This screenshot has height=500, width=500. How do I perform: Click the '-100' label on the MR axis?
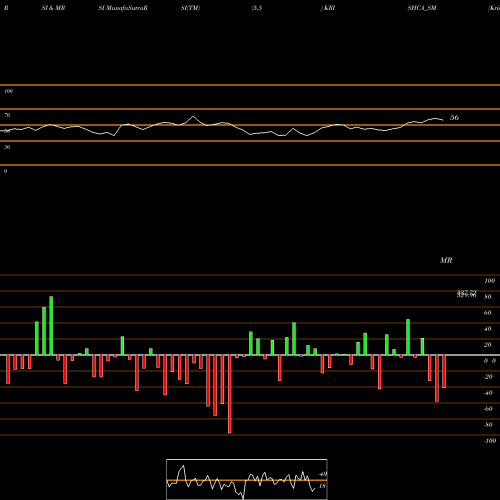tap(490, 441)
